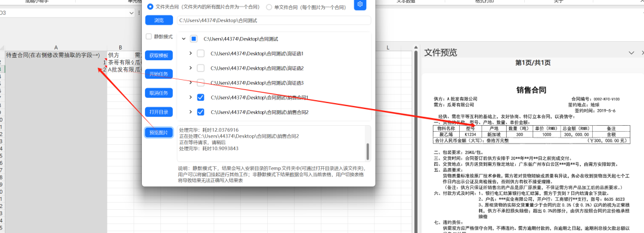Select the 供方 header cell
This screenshot has height=233, width=644.
point(120,55)
